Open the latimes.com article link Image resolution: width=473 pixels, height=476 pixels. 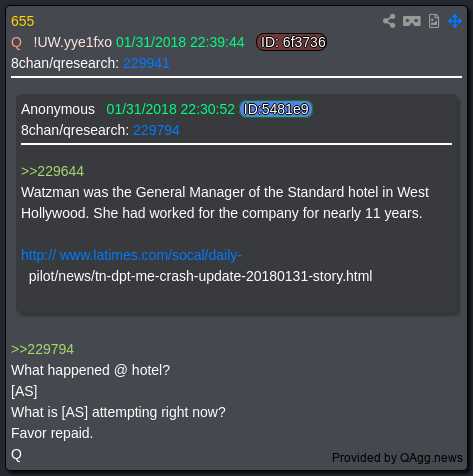[131, 255]
